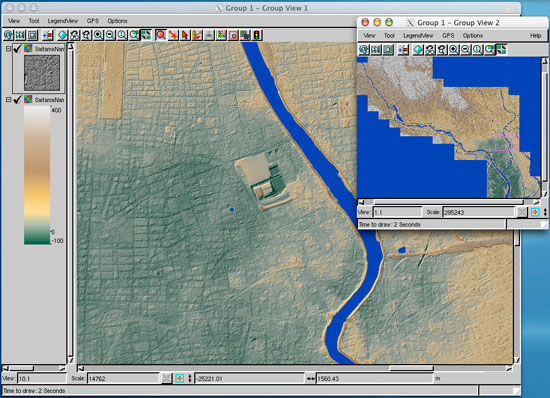
Task: Open the Help menu in Group View 2
Action: point(535,35)
